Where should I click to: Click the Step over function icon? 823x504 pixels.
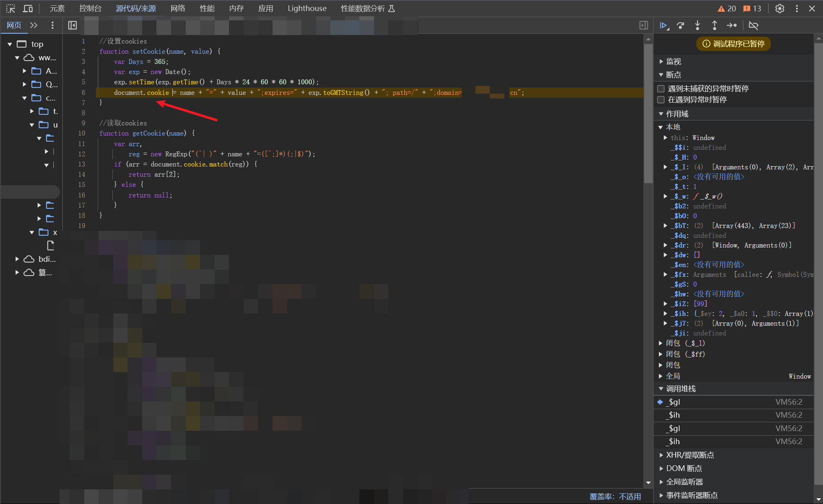coord(680,26)
